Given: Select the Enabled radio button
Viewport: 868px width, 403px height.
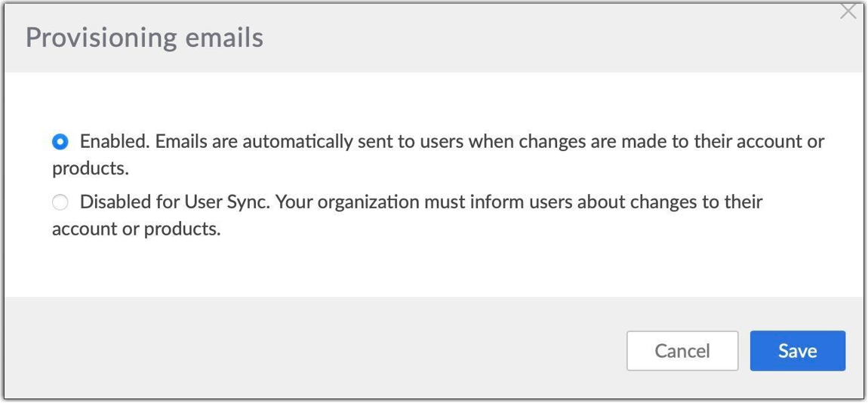Looking at the screenshot, I should click(x=60, y=142).
